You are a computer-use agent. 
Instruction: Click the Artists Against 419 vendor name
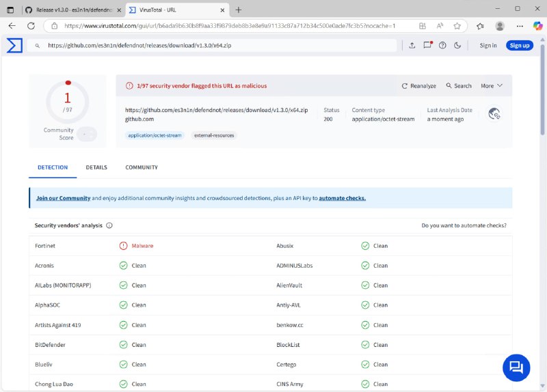click(x=58, y=325)
